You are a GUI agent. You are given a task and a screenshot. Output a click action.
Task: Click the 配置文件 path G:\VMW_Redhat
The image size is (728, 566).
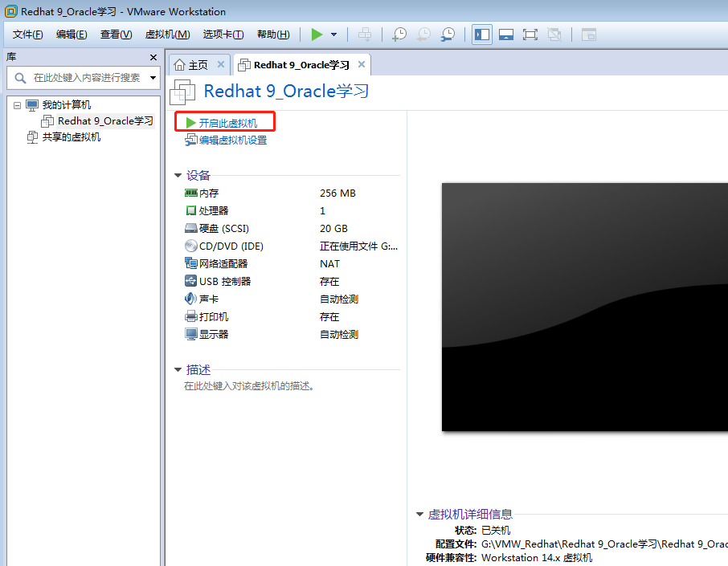click(604, 544)
